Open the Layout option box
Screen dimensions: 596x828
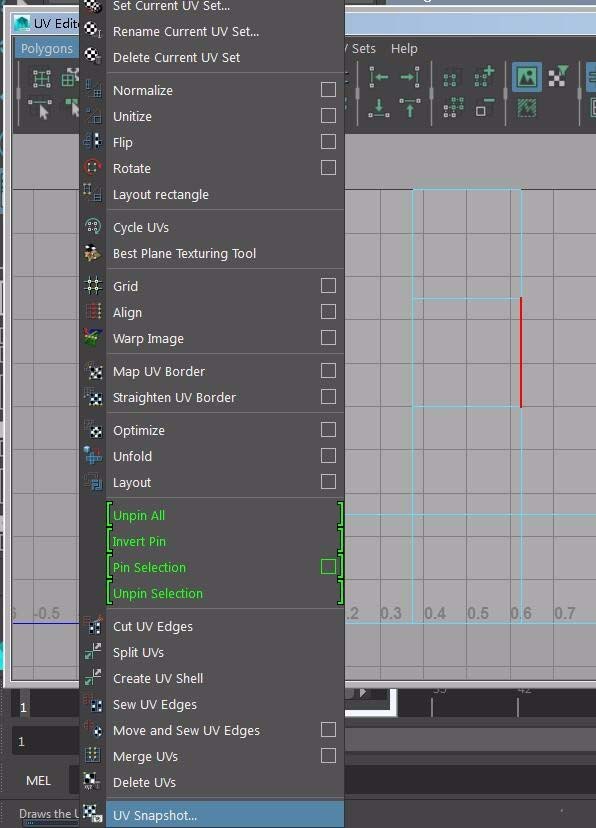coord(328,482)
